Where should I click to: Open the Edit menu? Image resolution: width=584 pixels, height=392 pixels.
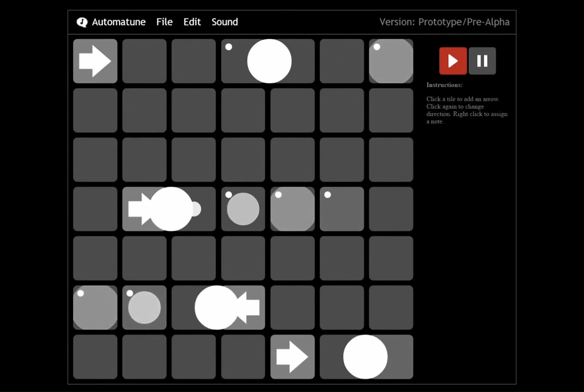click(192, 22)
